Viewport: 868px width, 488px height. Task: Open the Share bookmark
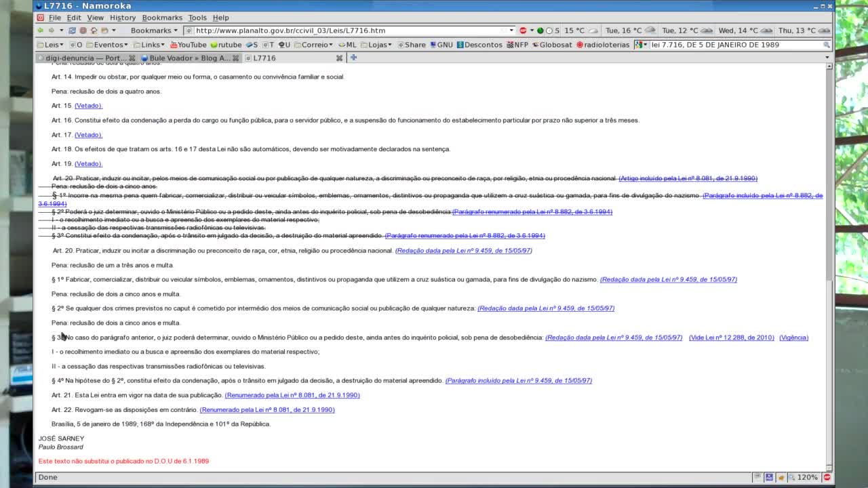coord(412,45)
